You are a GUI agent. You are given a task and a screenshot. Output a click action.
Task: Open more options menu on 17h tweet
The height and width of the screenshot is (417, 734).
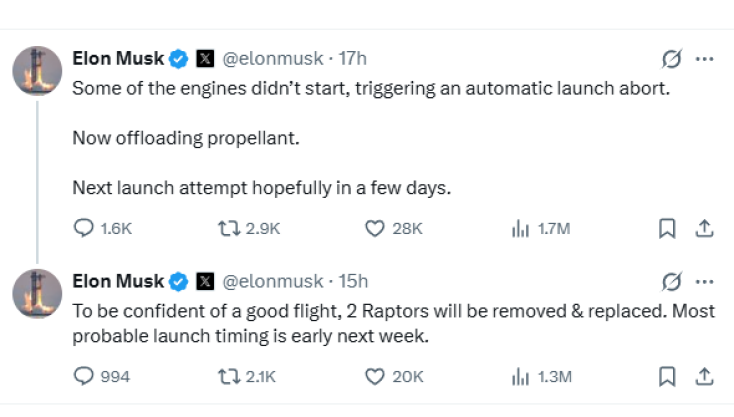point(705,59)
